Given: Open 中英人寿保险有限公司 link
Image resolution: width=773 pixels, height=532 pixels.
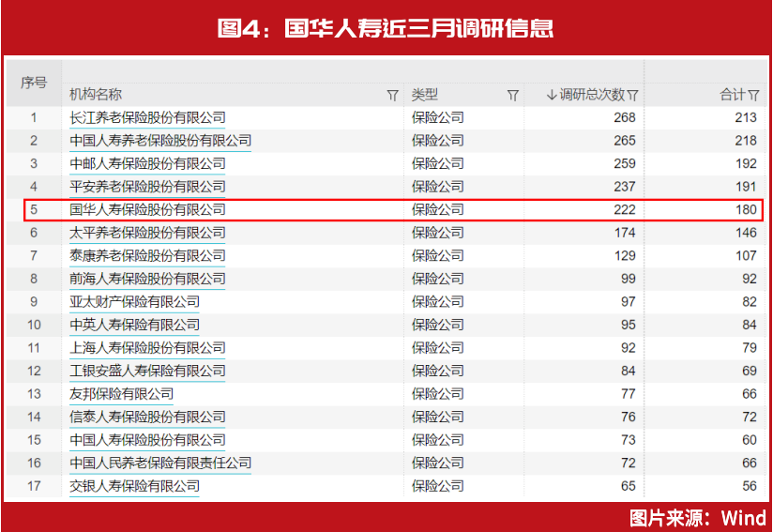Looking at the screenshot, I should (x=134, y=325).
